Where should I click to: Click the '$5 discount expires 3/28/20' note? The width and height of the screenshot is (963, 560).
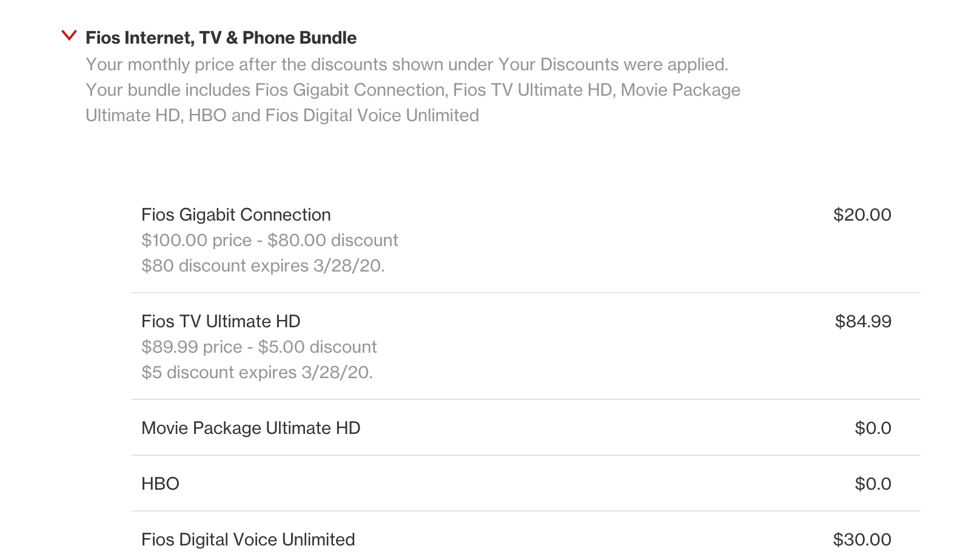coord(257,372)
